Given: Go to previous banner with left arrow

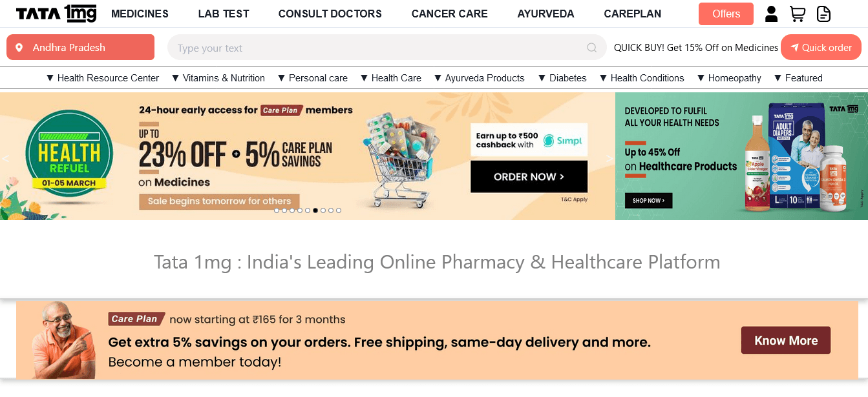Looking at the screenshot, I should click(6, 159).
